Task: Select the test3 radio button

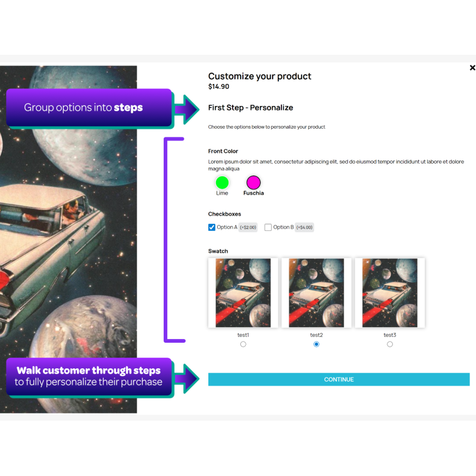Action: [390, 344]
